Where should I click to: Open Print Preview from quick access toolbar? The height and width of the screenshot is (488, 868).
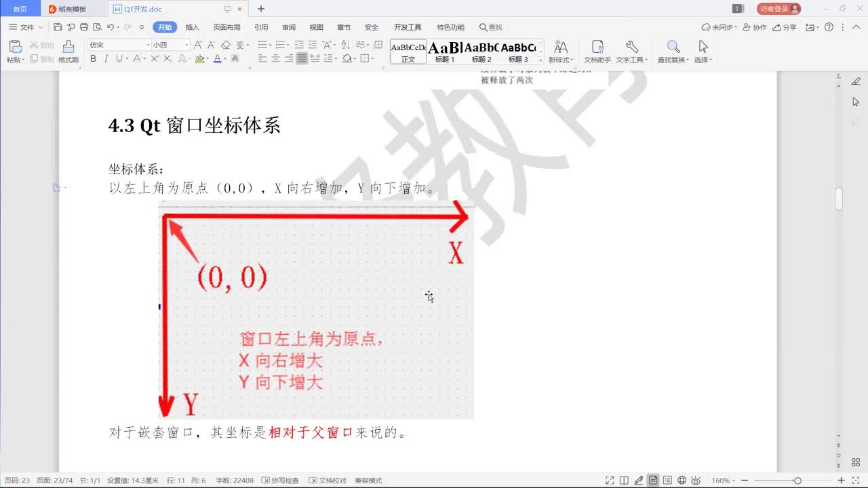[x=97, y=27]
